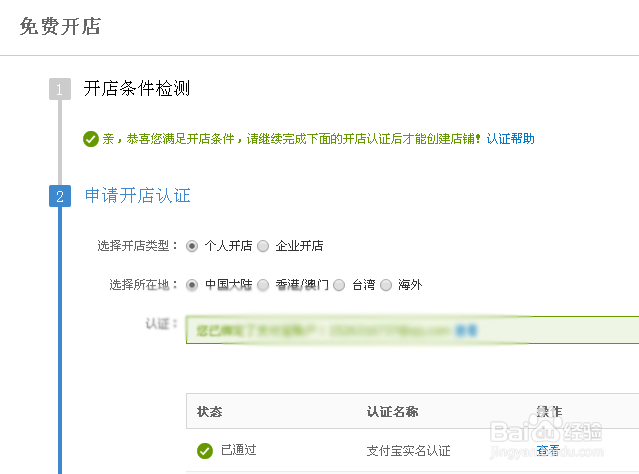Click the 开店条件检测 step heading
Image resolution: width=639 pixels, height=474 pixels.
pos(137,88)
